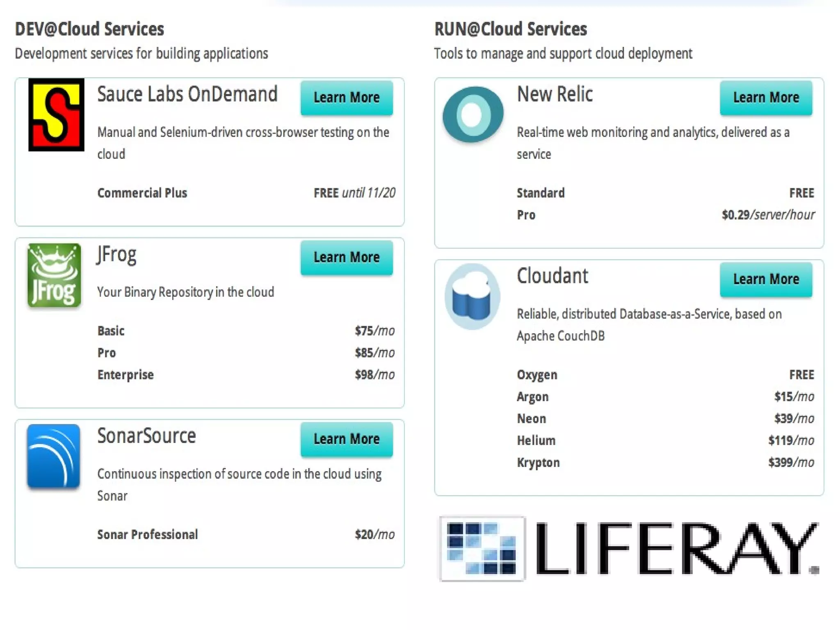Viewport: 840px width, 630px height.
Task: Click the $98/mo Enterprise price
Action: pyautogui.click(x=374, y=374)
